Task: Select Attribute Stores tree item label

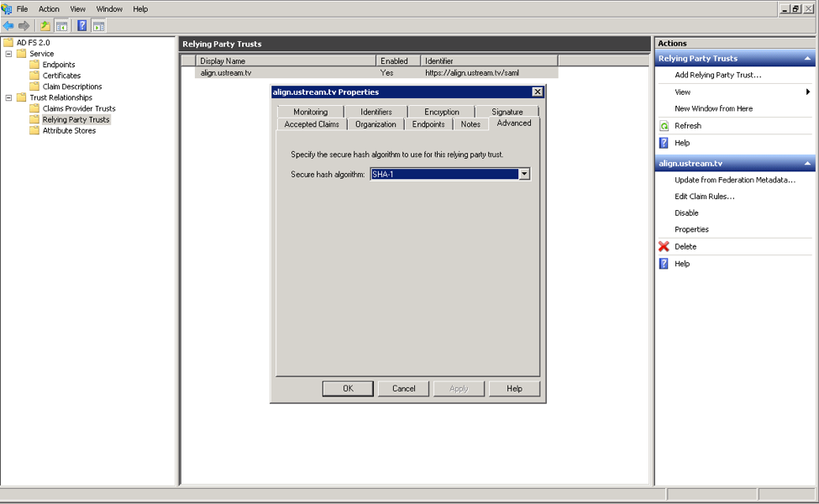Action: click(x=70, y=130)
